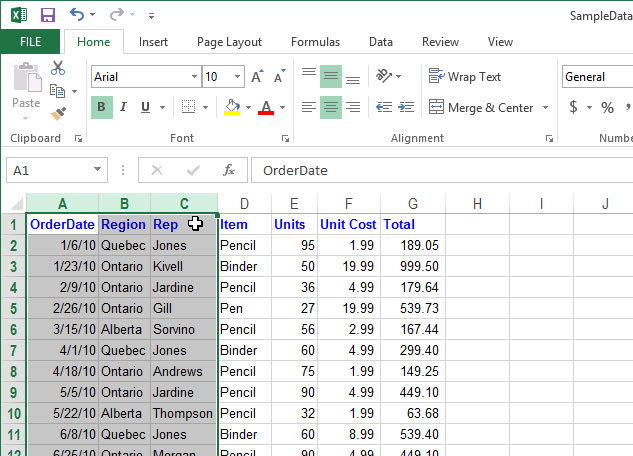
Task: Open the FILE backstage menu
Action: click(30, 42)
